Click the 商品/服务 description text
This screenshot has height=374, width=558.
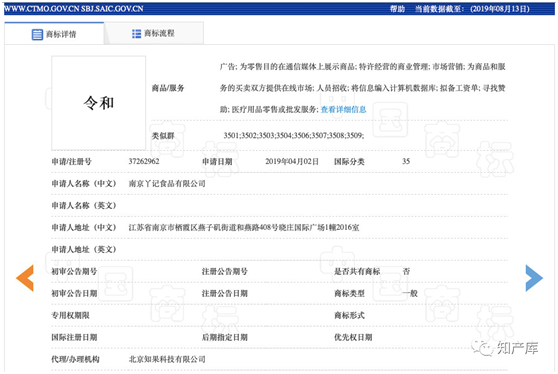[x=363, y=88]
